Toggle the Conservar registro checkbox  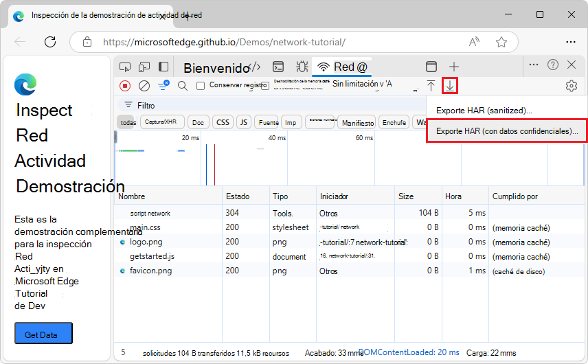(201, 86)
